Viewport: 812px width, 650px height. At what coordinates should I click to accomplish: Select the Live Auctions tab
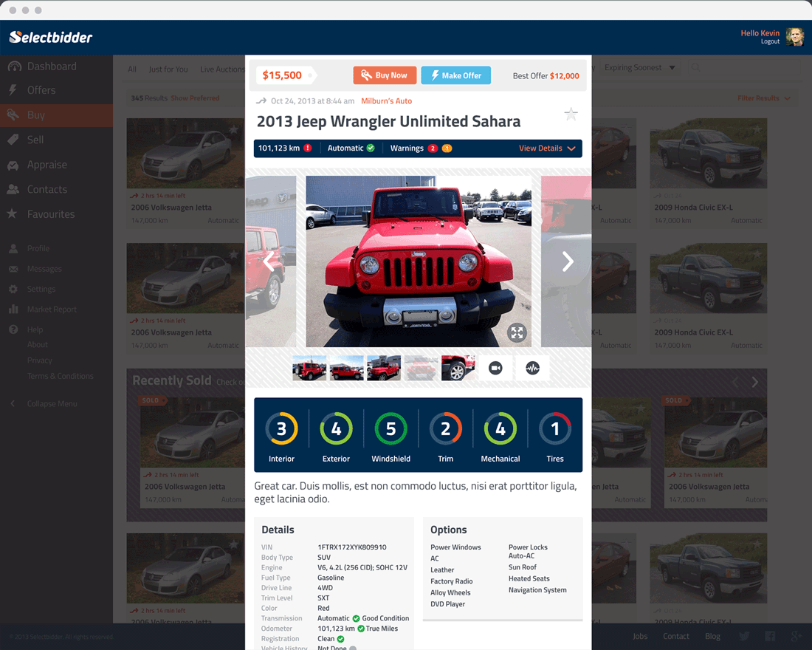click(x=223, y=69)
